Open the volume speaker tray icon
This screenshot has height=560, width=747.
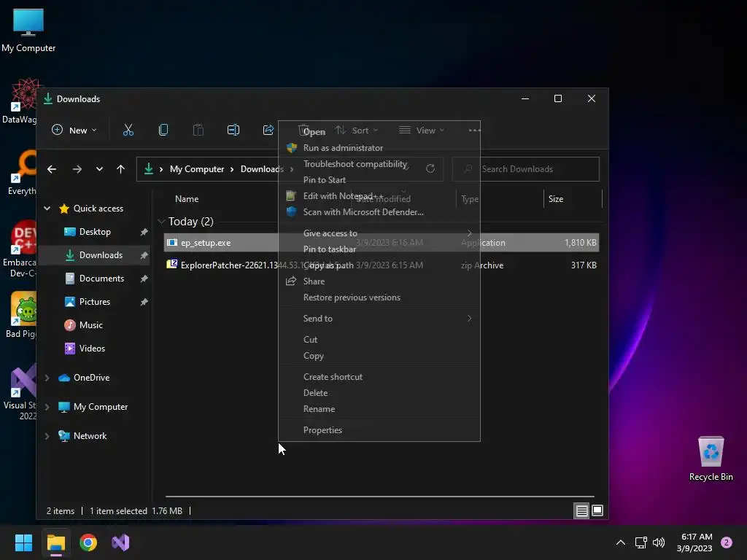tap(659, 542)
